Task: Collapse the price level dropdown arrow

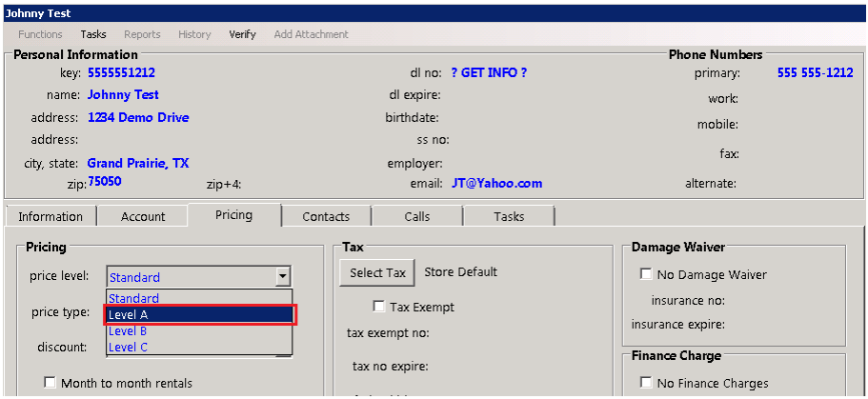Action: 282,277
